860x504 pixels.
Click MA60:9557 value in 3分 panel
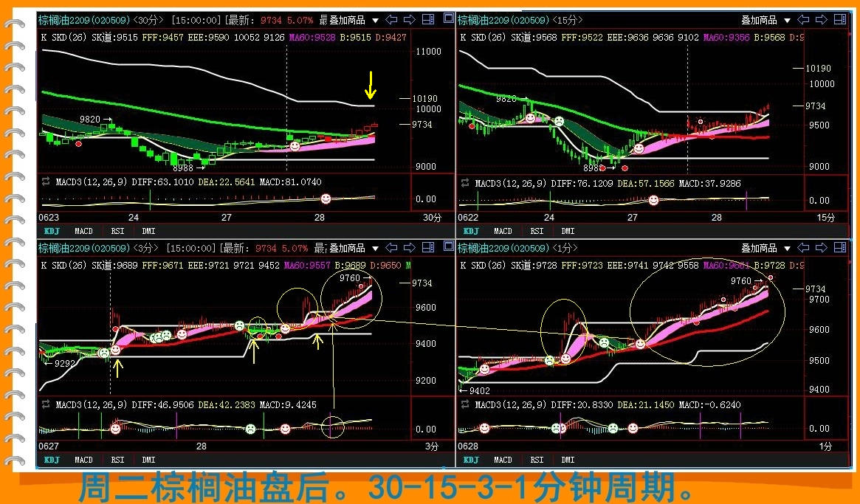(307, 266)
